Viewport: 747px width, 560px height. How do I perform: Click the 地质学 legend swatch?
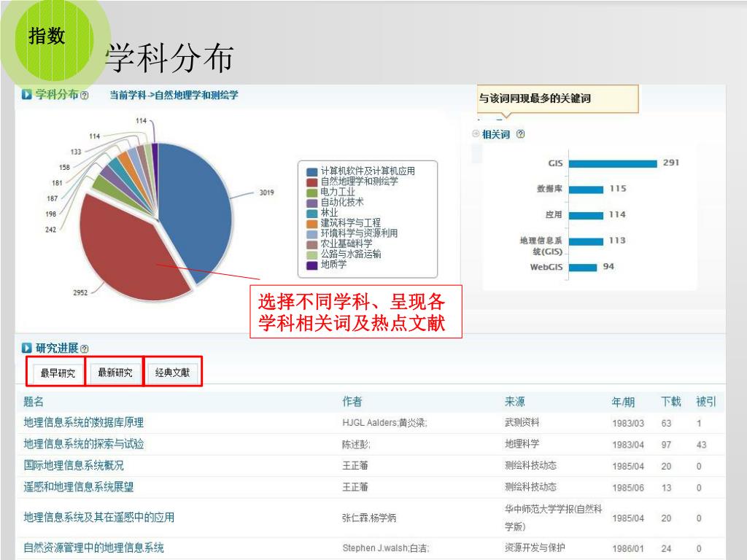coord(312,265)
